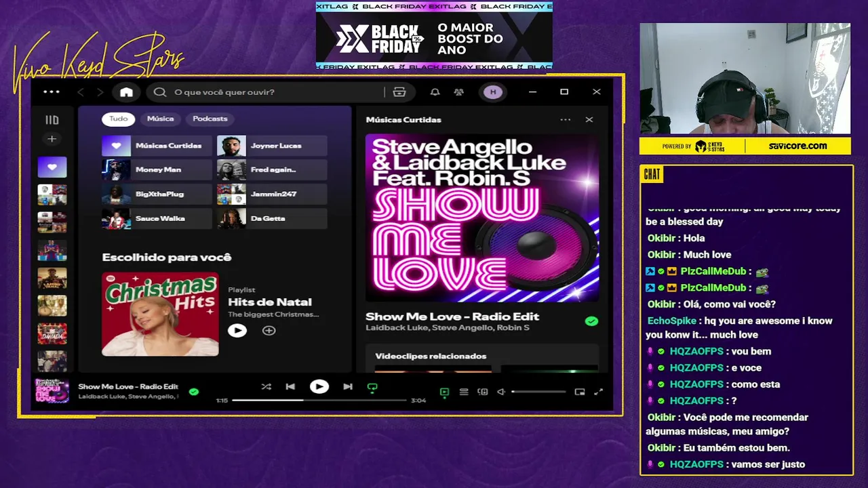868x488 pixels.
Task: Open the Spotify three-dot main menu
Action: click(52, 92)
